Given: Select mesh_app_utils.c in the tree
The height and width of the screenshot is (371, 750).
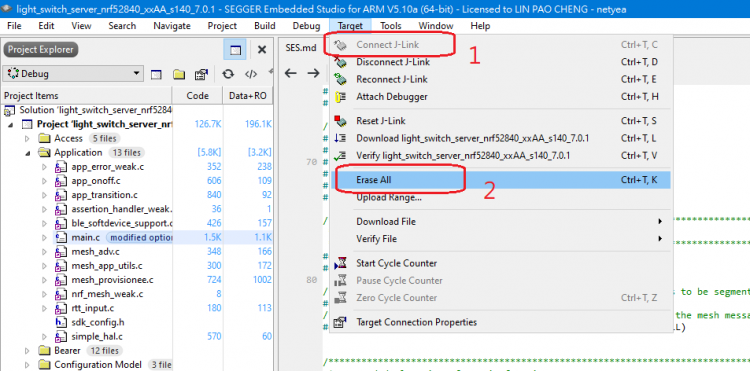Looking at the screenshot, I should (x=107, y=266).
